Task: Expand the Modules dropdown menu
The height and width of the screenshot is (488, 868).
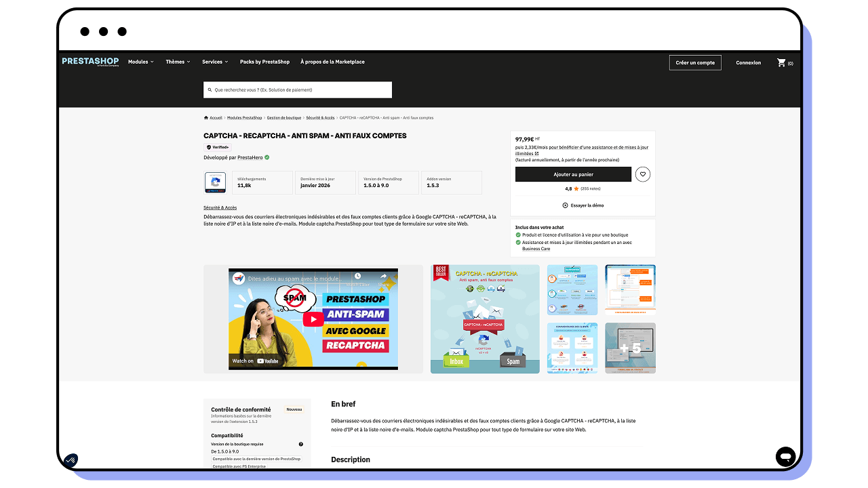Action: pos(141,62)
